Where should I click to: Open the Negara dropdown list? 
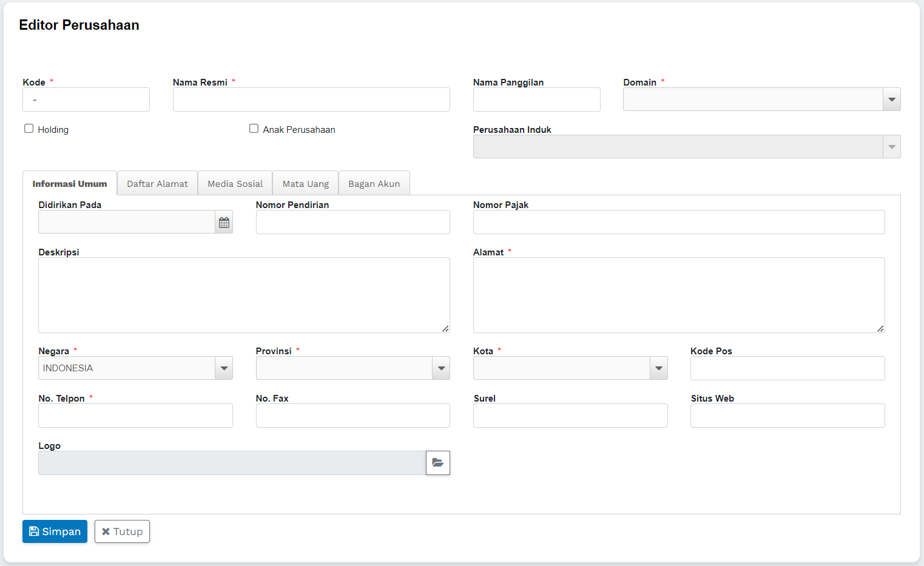tap(224, 368)
